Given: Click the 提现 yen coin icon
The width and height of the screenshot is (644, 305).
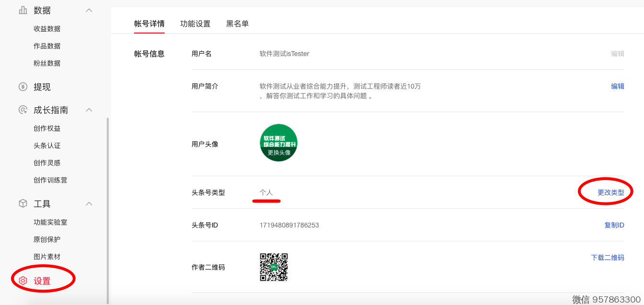Looking at the screenshot, I should (x=23, y=87).
